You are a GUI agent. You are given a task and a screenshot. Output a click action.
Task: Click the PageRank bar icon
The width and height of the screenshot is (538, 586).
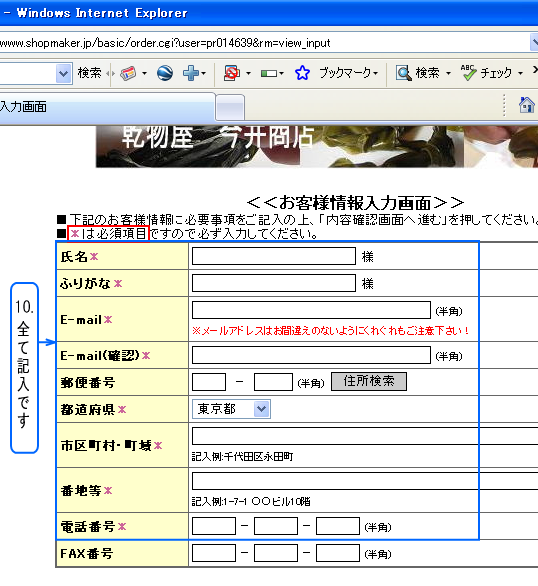coord(269,73)
